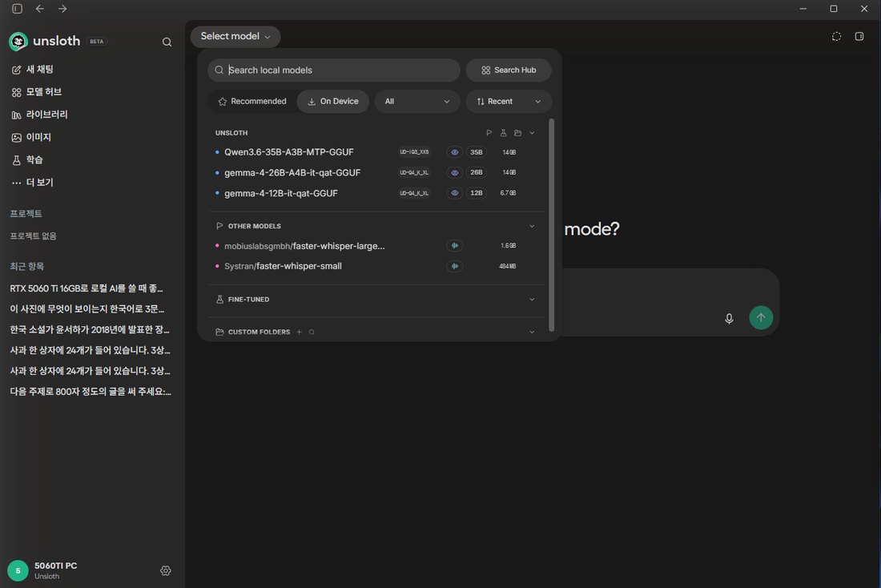The image size is (881, 588).
Task: Open settings gear beside 5060TI PC
Action: click(x=165, y=570)
